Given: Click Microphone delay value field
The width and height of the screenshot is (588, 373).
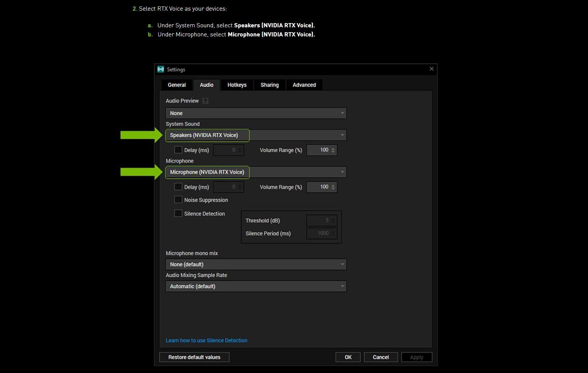Looking at the screenshot, I should [228, 187].
